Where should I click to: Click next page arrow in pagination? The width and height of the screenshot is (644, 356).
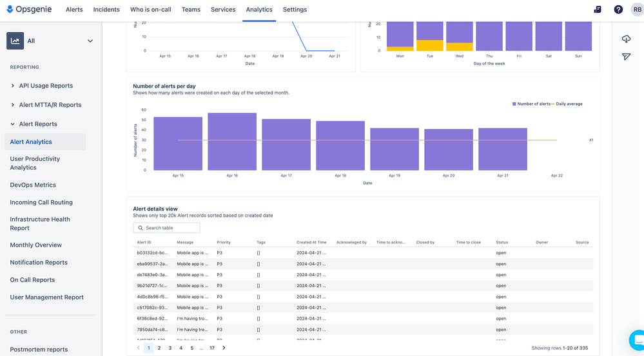coord(224,348)
